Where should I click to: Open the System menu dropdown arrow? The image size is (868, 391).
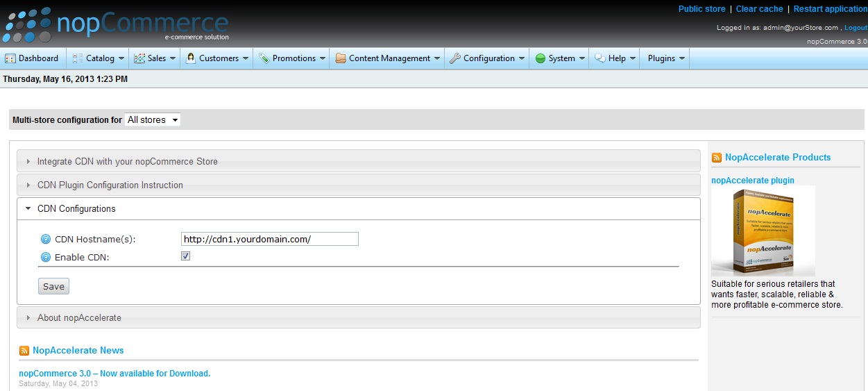[582, 59]
